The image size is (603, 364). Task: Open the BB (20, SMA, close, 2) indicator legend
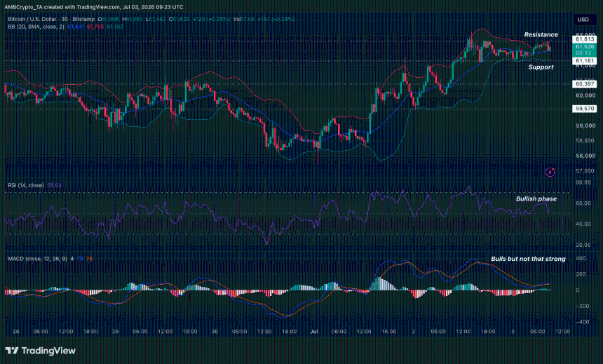click(x=36, y=27)
